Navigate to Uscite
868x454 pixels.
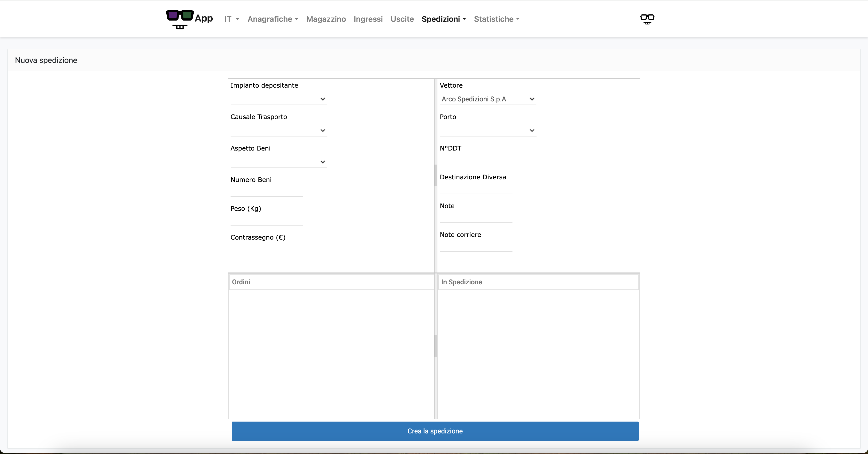402,19
